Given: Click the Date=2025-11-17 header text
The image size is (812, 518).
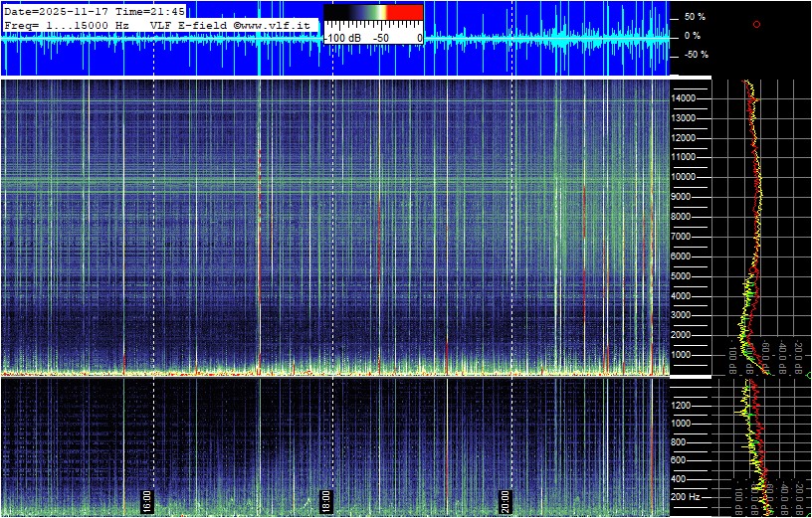Looking at the screenshot, I should (57, 11).
